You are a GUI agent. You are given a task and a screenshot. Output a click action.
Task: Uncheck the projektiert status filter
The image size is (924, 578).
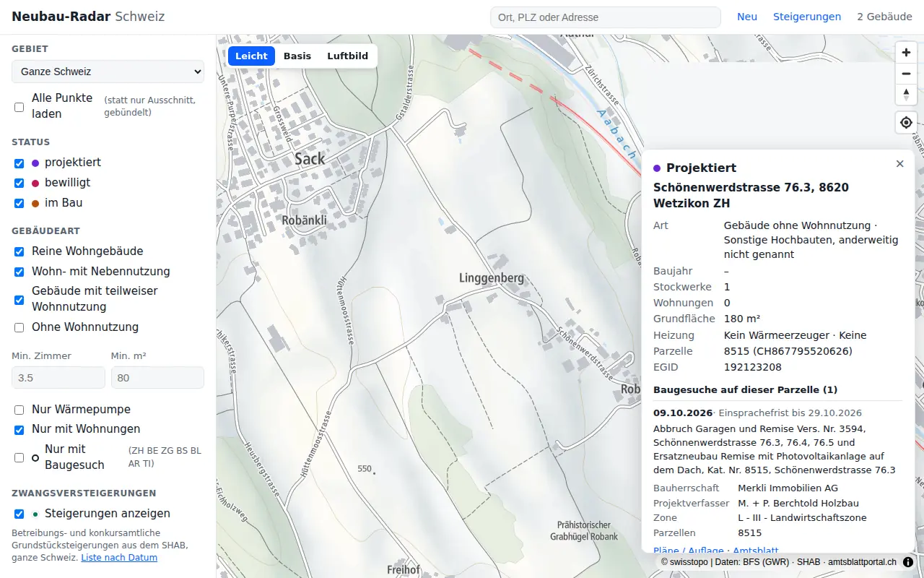(x=19, y=163)
